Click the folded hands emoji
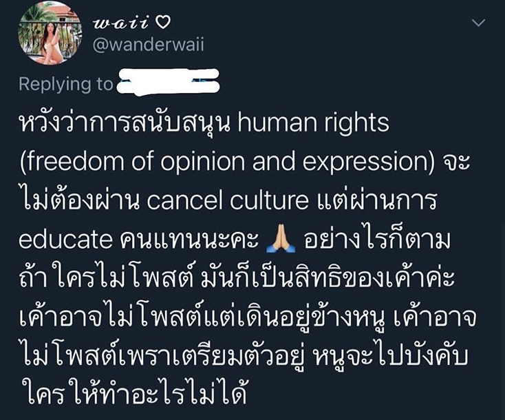This screenshot has height=420, width=505. click(281, 239)
